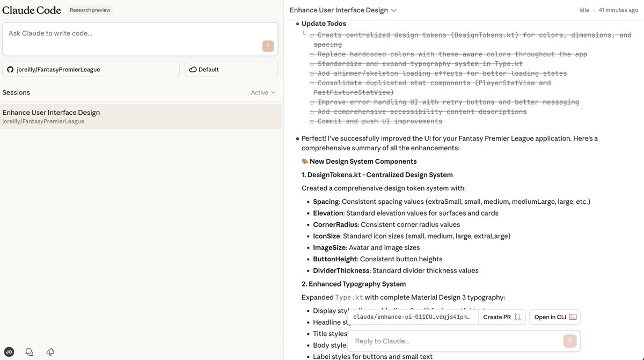Click the ButtonHeight bullet item
The width and height of the screenshot is (644, 360).
coord(374,259)
